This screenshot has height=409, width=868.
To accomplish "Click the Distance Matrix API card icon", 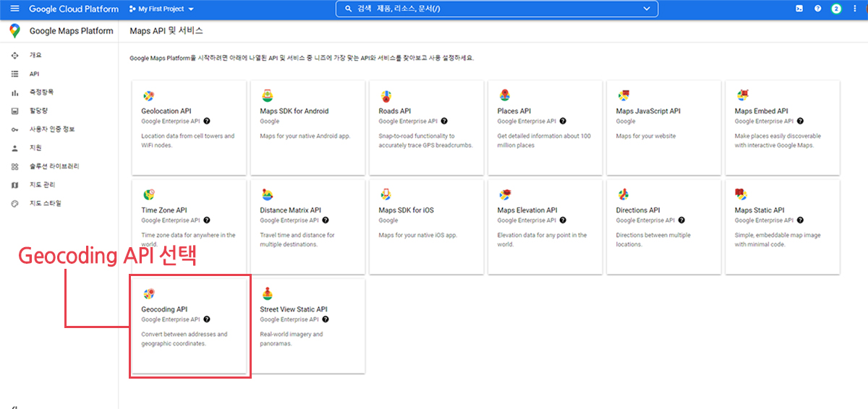I will pyautogui.click(x=267, y=194).
